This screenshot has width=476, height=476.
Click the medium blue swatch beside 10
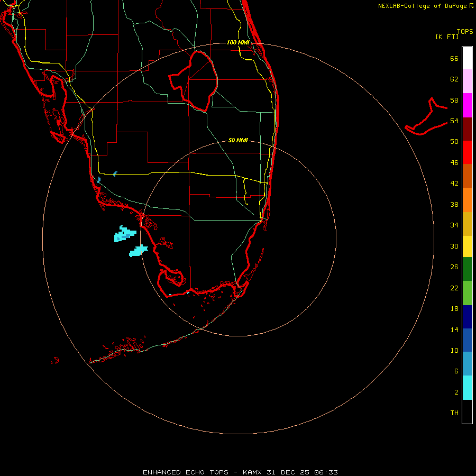tap(467, 340)
